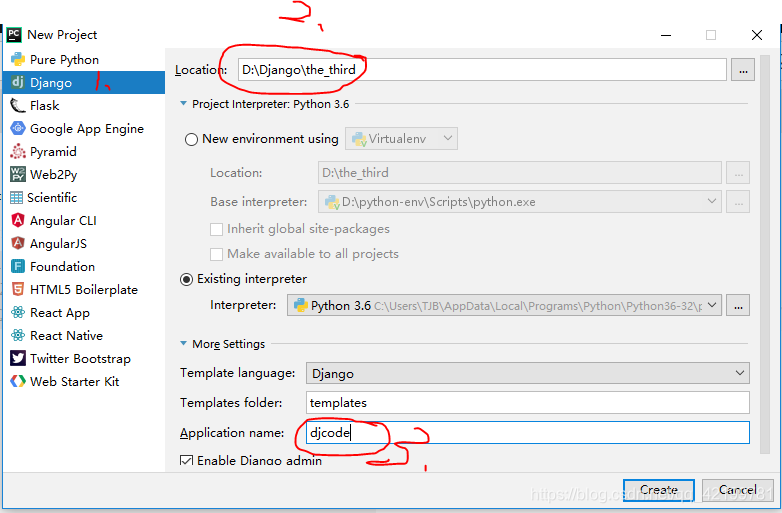Browse for project Location with ellipsis button
Screen dimensions: 782x513
tap(743, 70)
